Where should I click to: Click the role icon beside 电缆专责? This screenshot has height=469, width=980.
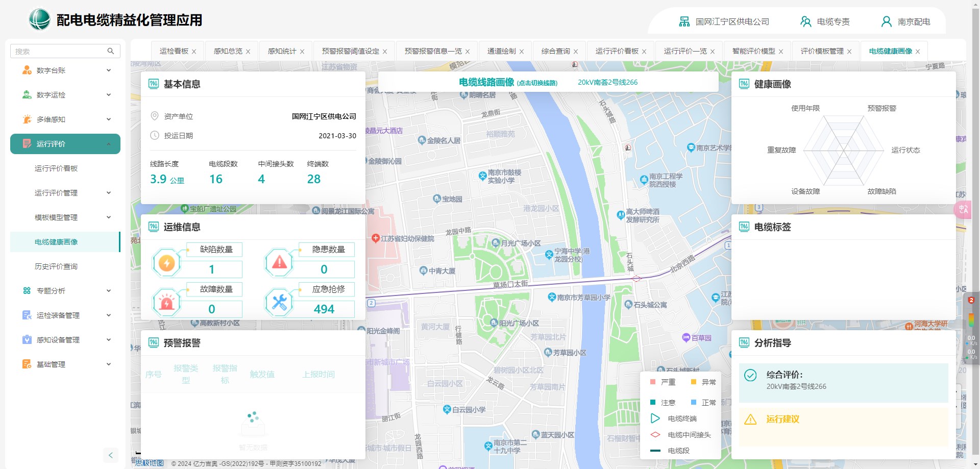[805, 21]
